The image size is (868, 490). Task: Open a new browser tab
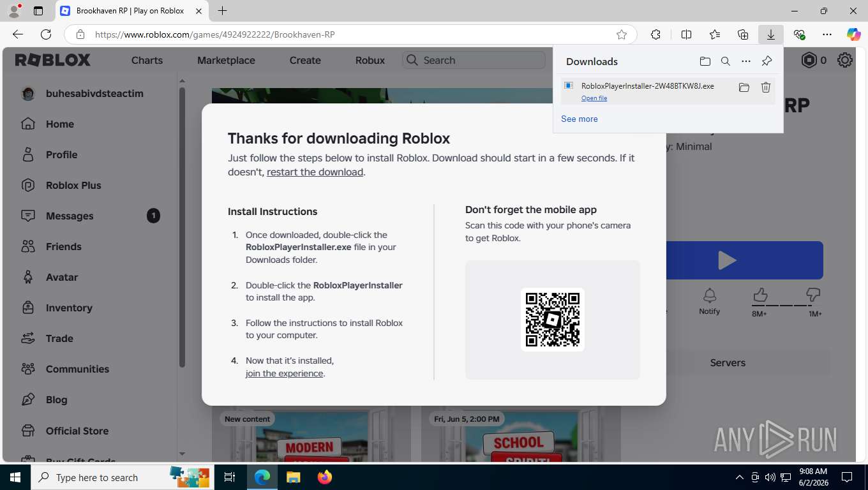222,11
